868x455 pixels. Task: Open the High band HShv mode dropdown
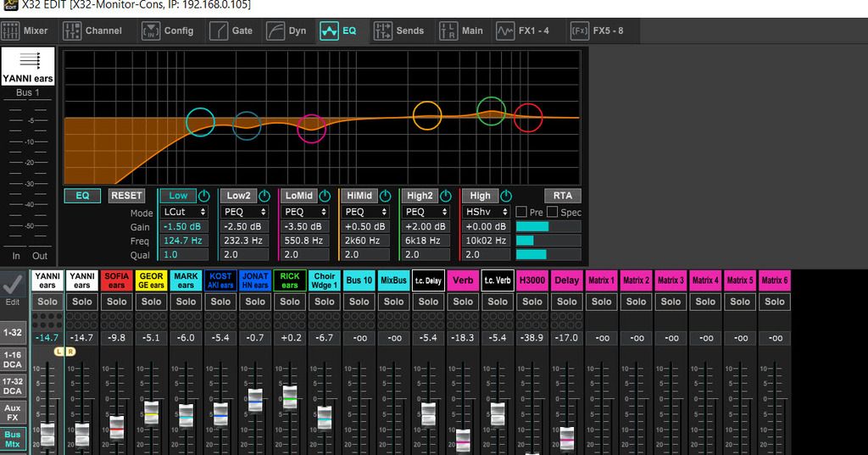pyautogui.click(x=486, y=212)
